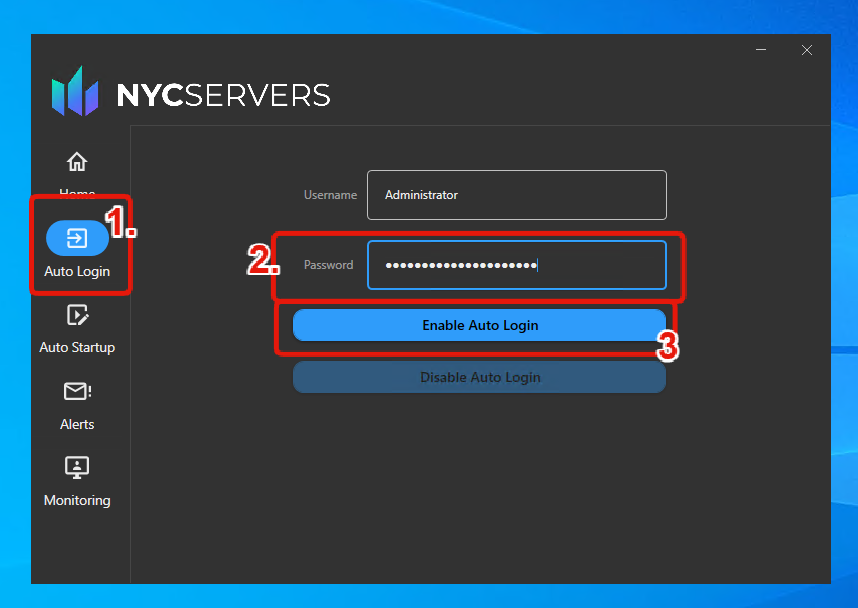This screenshot has width=858, height=608.
Task: Click Enable Auto Login button
Action: pyautogui.click(x=479, y=325)
